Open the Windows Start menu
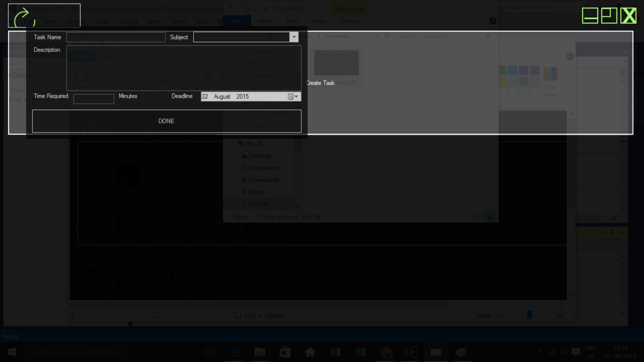644x362 pixels. (12, 352)
